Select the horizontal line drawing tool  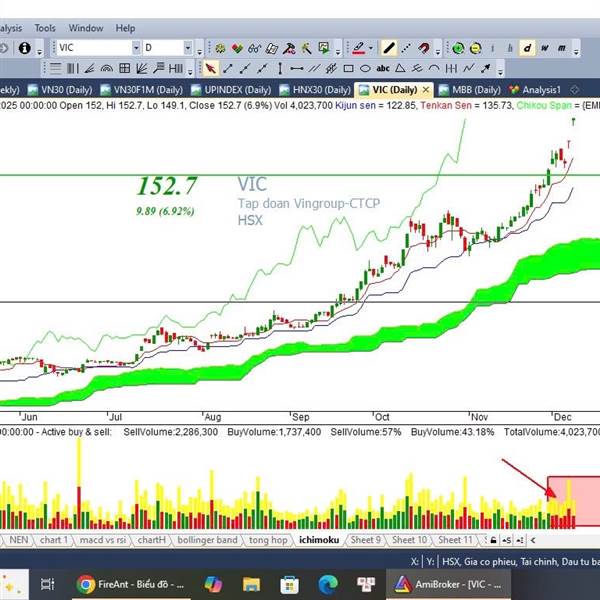[x=297, y=68]
